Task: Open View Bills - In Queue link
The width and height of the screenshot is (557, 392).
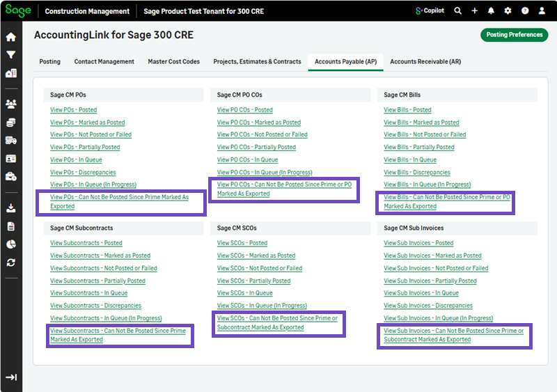Action: coord(410,160)
